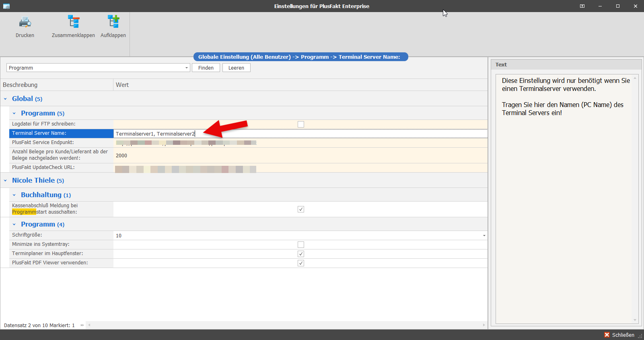The height and width of the screenshot is (340, 644).
Task: Collapse the Nicole Thiele (5) group
Action: pos(5,181)
